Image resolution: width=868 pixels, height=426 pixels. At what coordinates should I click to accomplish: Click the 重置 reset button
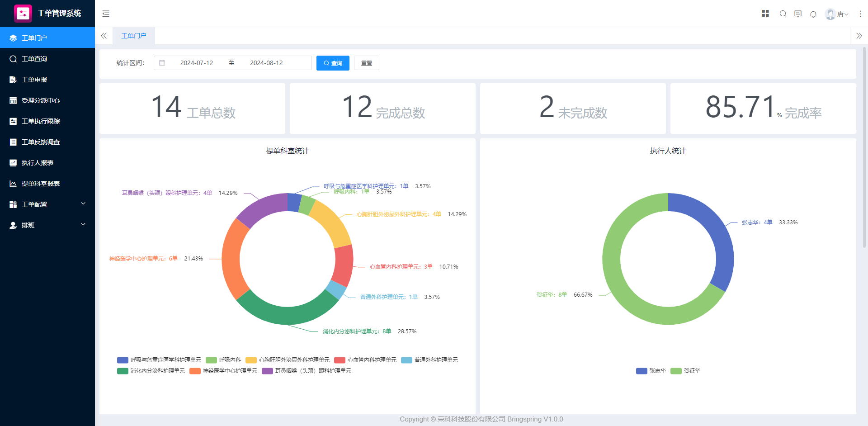click(x=366, y=63)
